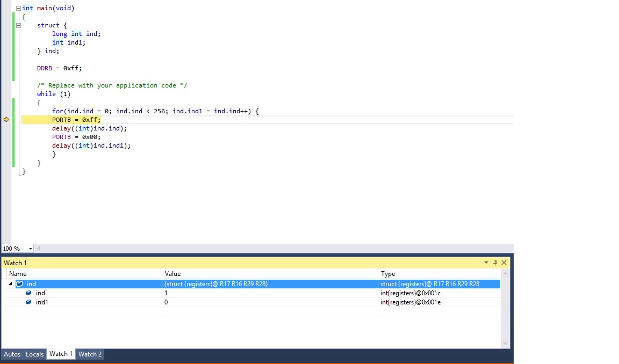Viewport: 619px width, 364px height.
Task: Close the Watch 1 panel
Action: point(504,263)
